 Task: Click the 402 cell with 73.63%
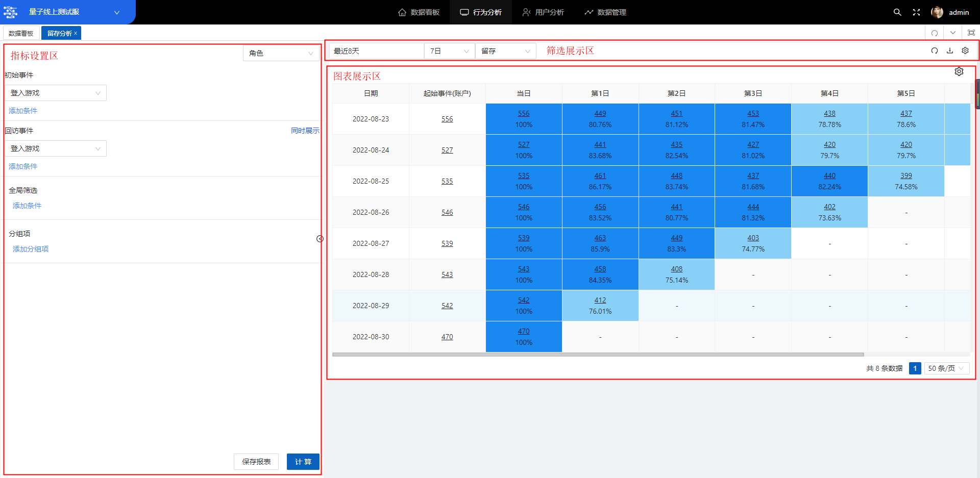click(x=829, y=212)
